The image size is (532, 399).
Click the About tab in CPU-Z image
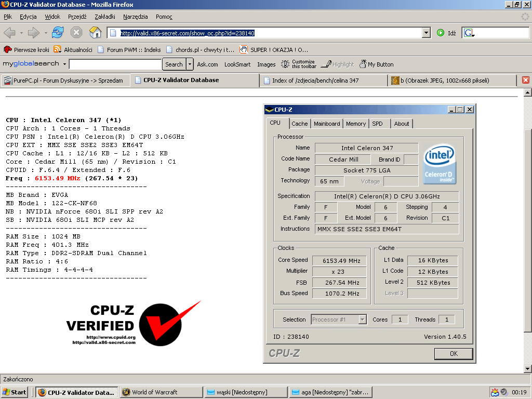pos(402,124)
